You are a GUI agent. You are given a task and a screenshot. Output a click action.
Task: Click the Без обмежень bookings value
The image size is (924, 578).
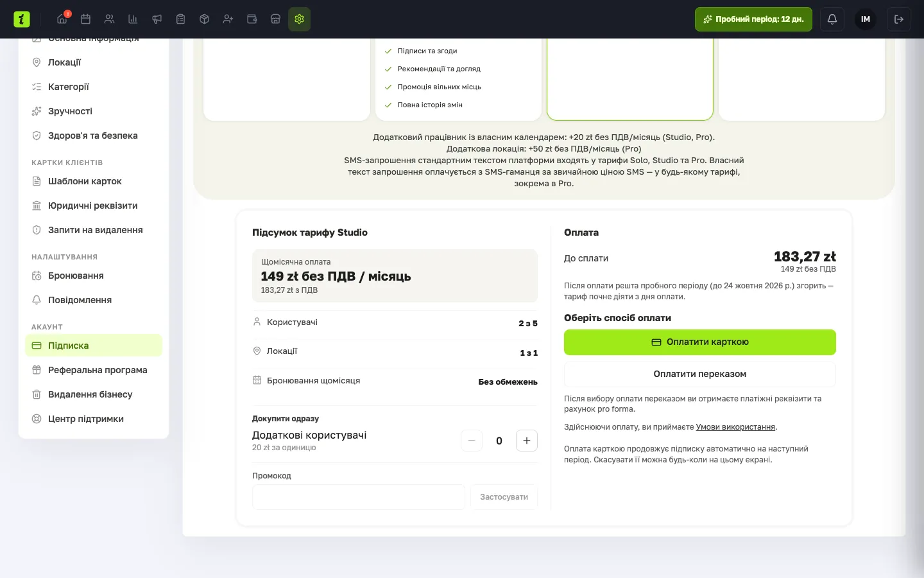pyautogui.click(x=508, y=382)
